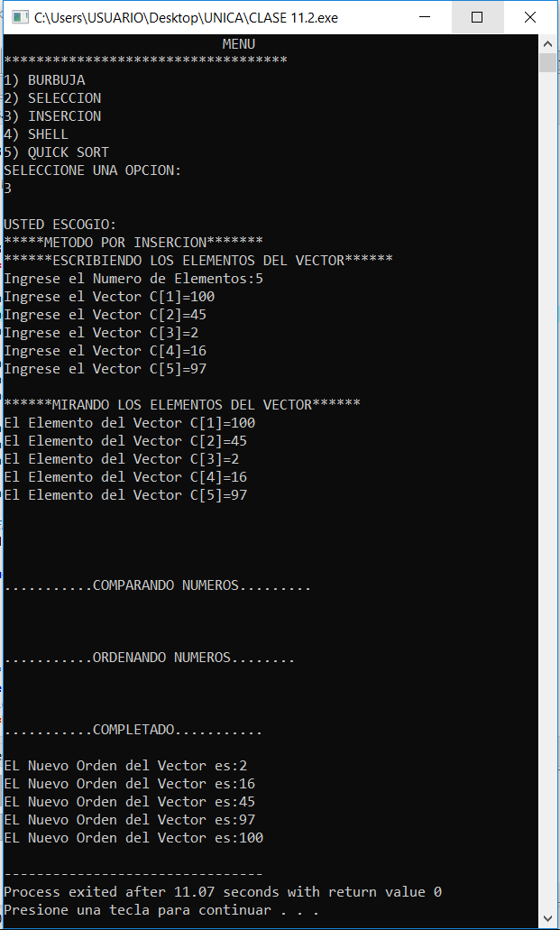The width and height of the screenshot is (560, 930).
Task: Minimize the CLASE 11.2.exe console window
Action: pyautogui.click(x=425, y=18)
